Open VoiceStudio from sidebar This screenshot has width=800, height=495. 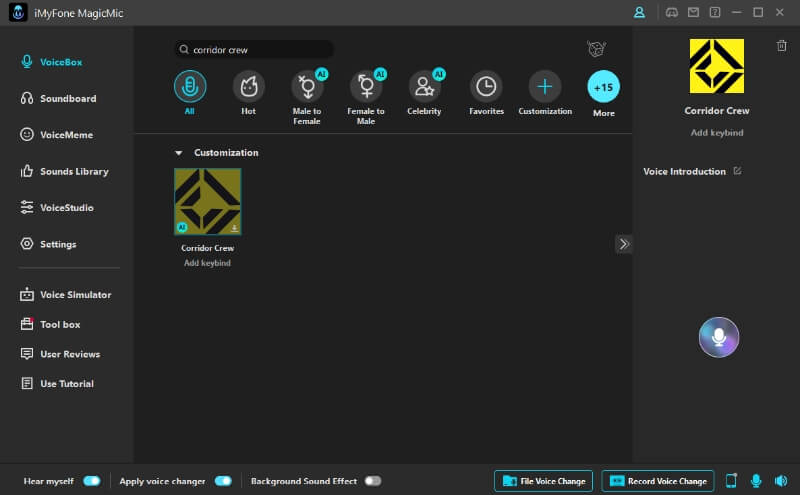coord(57,208)
